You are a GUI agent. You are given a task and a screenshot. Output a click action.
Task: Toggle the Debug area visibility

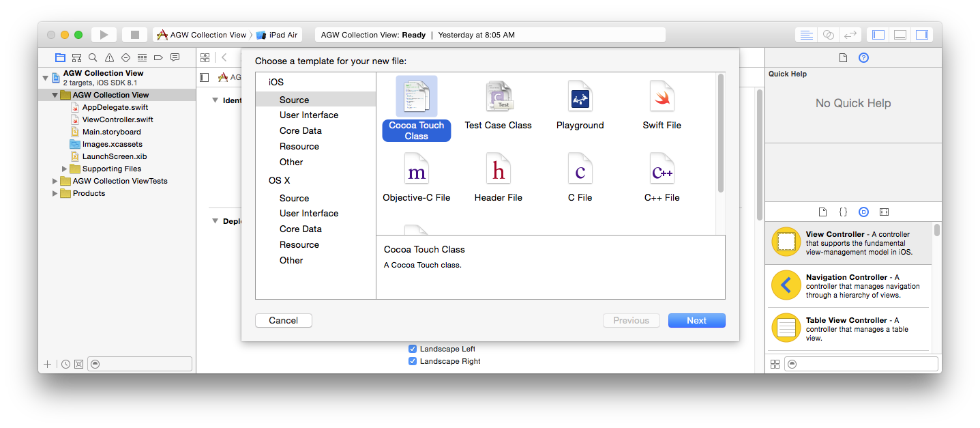click(x=900, y=35)
